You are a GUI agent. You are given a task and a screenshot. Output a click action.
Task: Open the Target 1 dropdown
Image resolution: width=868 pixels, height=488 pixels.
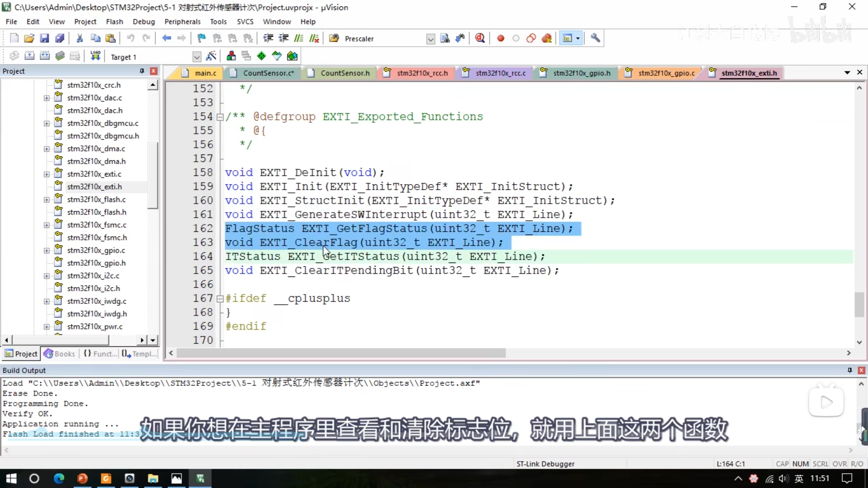coord(197,57)
